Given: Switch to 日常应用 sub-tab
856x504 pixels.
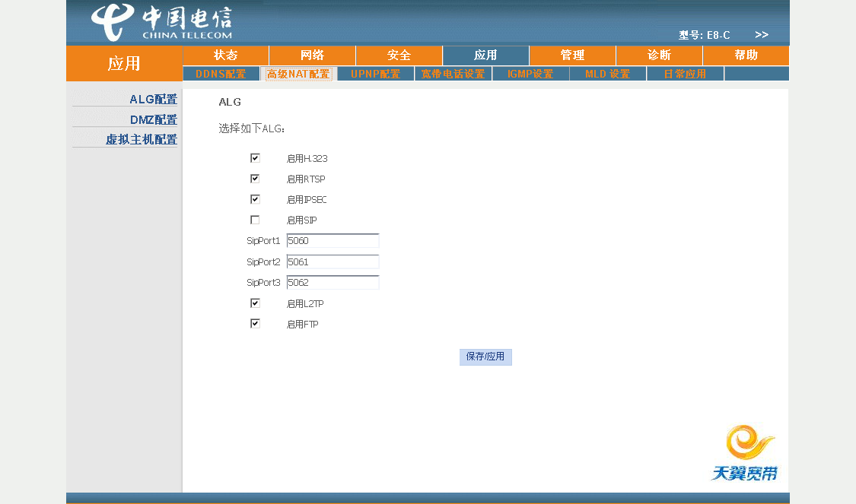Looking at the screenshot, I should (685, 74).
